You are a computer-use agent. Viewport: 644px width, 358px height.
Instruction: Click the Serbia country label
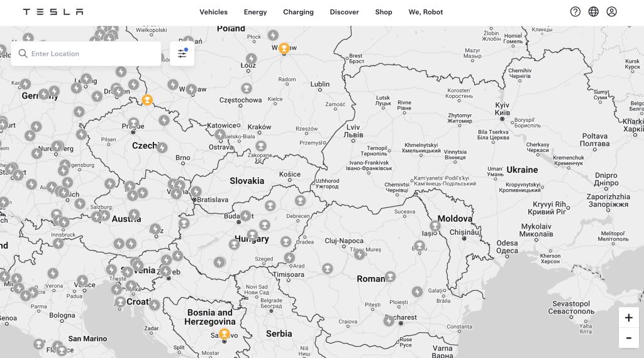279,334
